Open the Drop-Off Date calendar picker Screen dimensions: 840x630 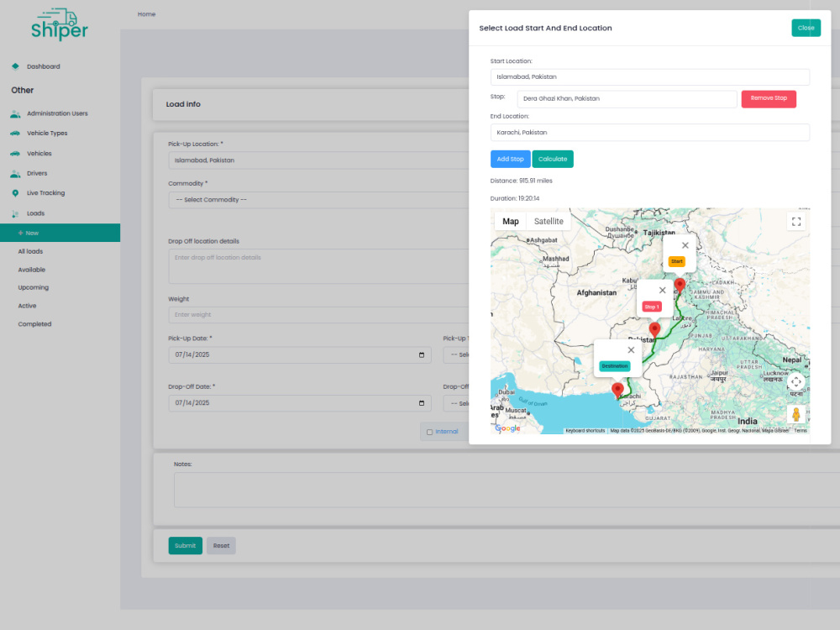pyautogui.click(x=422, y=403)
